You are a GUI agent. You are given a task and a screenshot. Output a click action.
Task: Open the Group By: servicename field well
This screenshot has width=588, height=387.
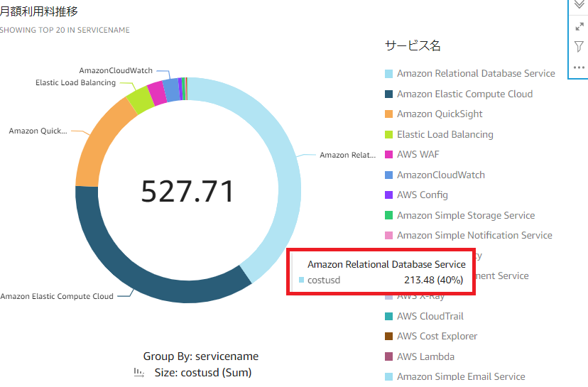pyautogui.click(x=201, y=356)
